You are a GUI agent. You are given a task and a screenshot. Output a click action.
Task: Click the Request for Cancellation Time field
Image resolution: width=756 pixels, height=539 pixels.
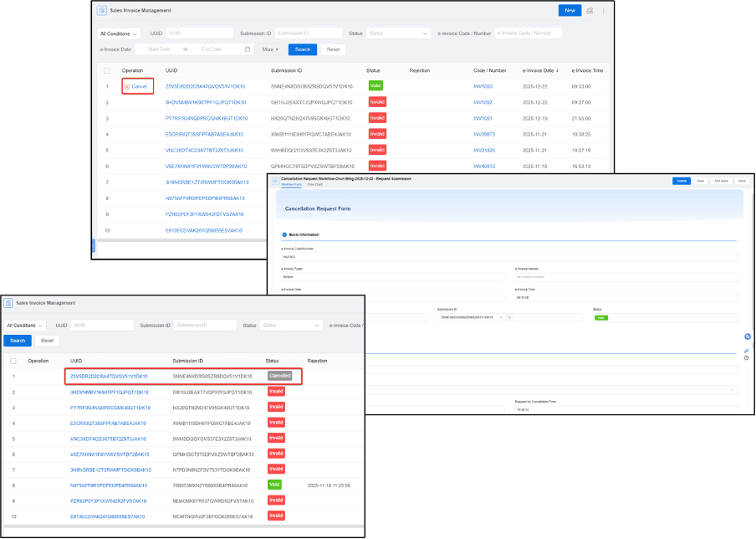click(626, 409)
